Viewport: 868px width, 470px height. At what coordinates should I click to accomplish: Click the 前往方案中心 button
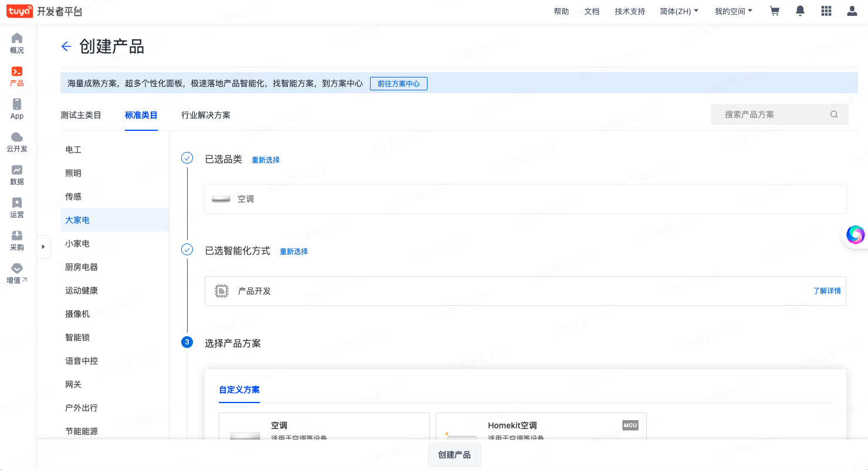399,84
